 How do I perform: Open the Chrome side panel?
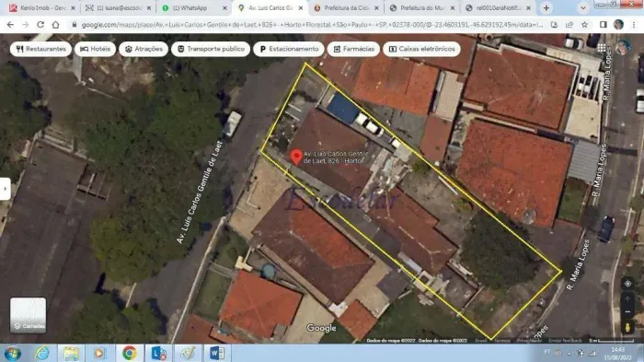[603, 25]
